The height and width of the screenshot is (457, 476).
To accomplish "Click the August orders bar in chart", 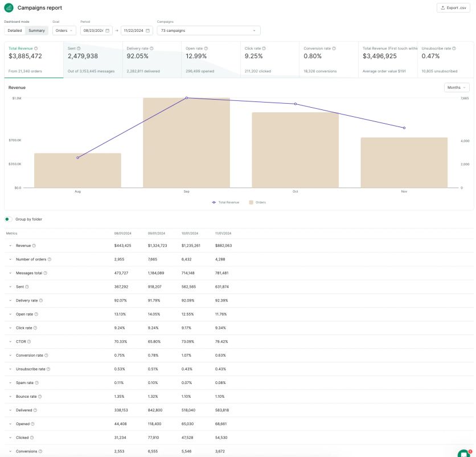I will pos(77,170).
